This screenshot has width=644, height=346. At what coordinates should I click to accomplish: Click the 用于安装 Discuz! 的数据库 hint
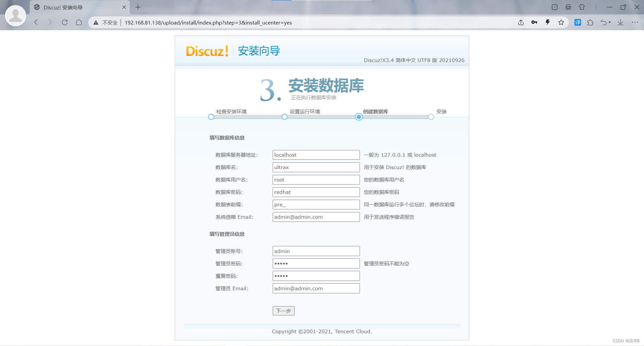(x=395, y=167)
